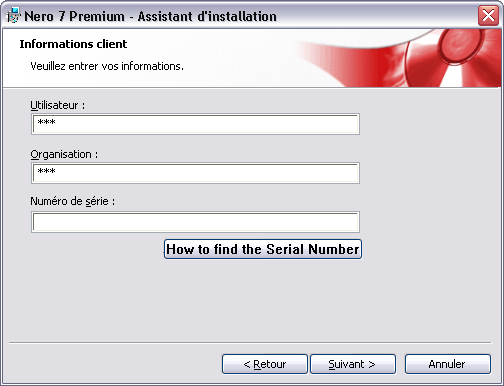Screen dimensions: 504x386
Task: Focus the Utilisateur text field
Action: pos(195,124)
